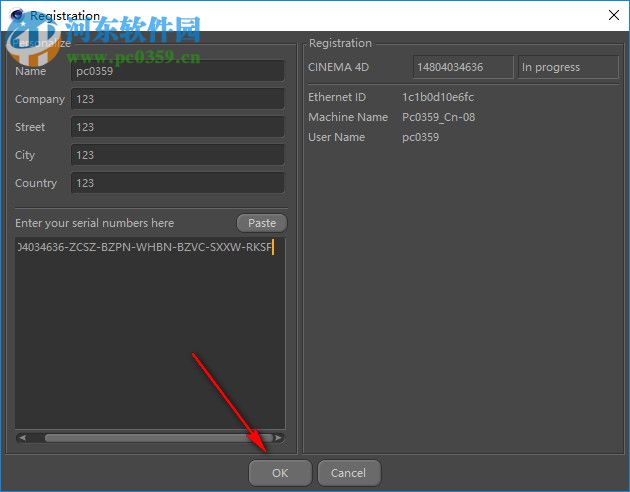Click the User Name value pc0359
630x492 pixels.
[420, 137]
